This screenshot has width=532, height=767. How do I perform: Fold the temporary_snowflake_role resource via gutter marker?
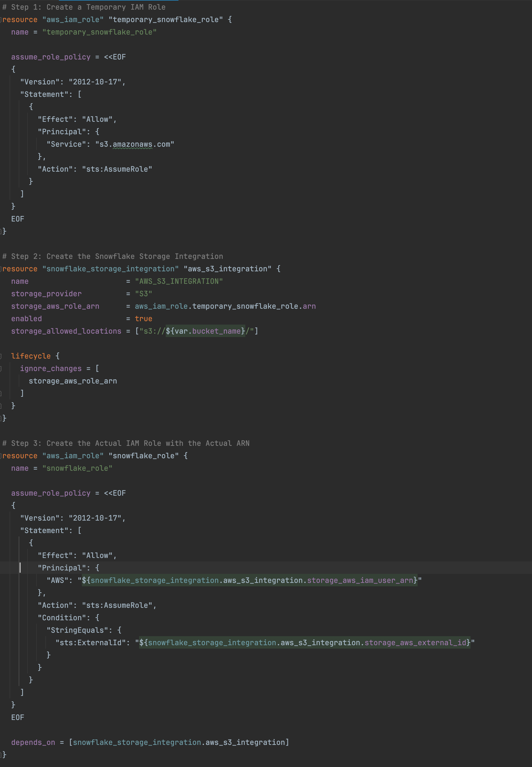[1, 20]
